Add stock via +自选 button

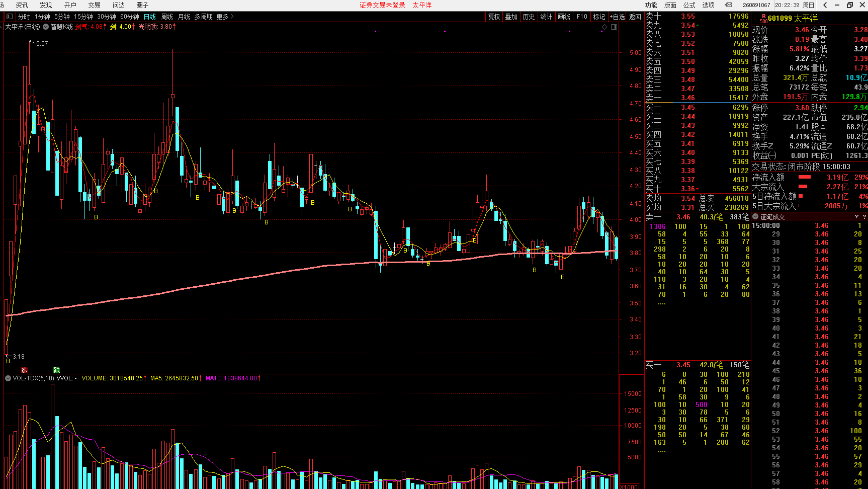[x=617, y=17]
